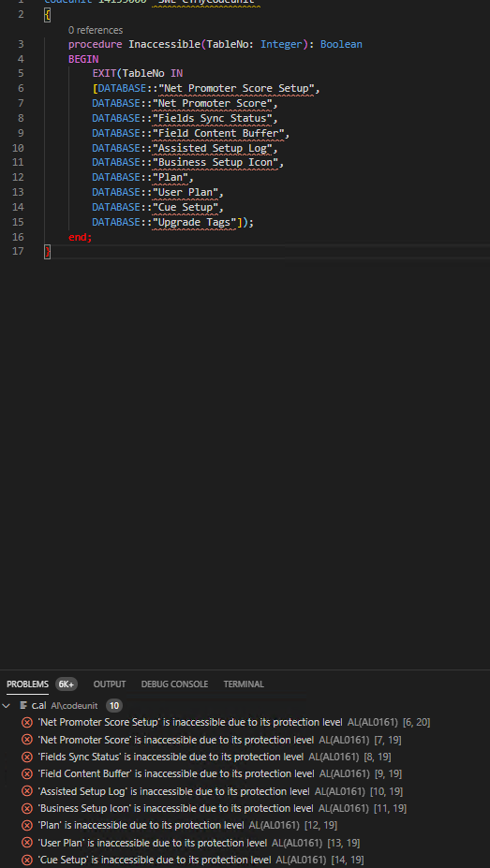Screen dimensions: 490x868
Task: Click procedure name Inaccessible in editor
Action: [x=164, y=44]
